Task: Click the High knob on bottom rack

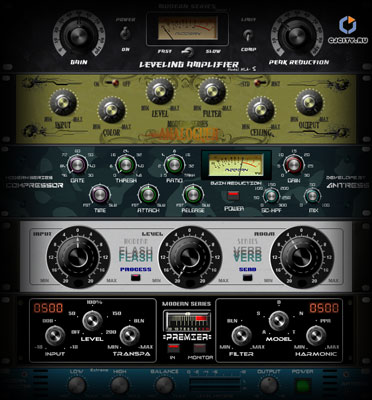Action: pos(120,385)
